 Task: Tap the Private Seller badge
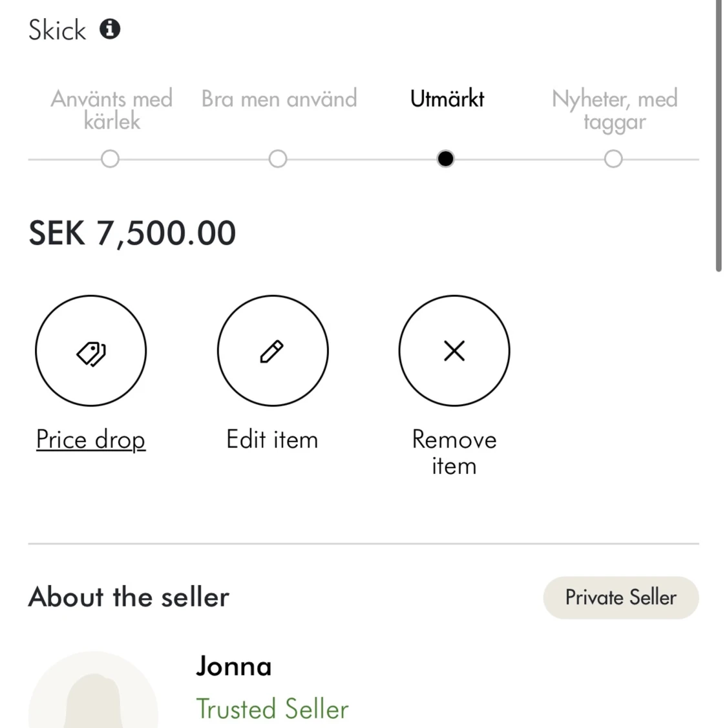(620, 597)
